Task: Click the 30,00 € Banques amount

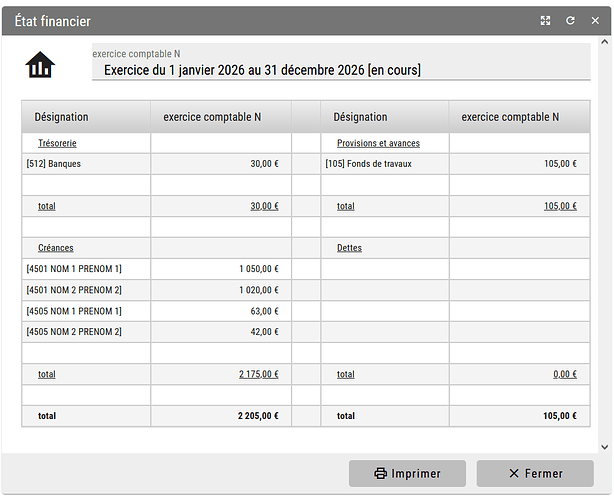Action: pyautogui.click(x=264, y=164)
